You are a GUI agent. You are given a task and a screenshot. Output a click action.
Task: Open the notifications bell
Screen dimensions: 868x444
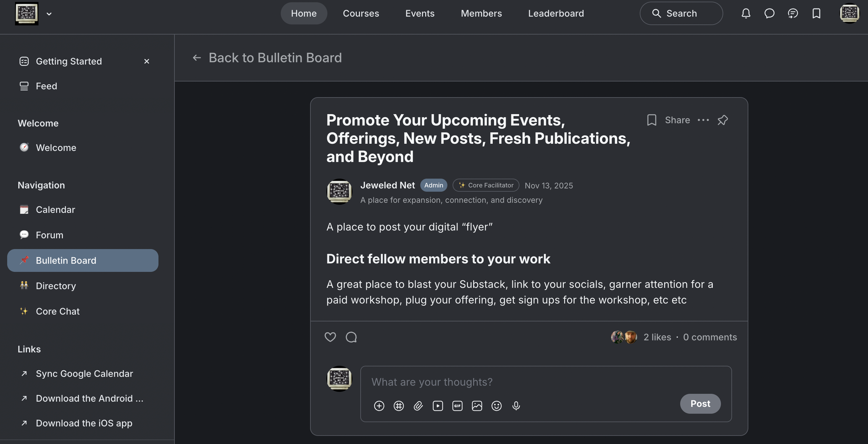click(746, 14)
